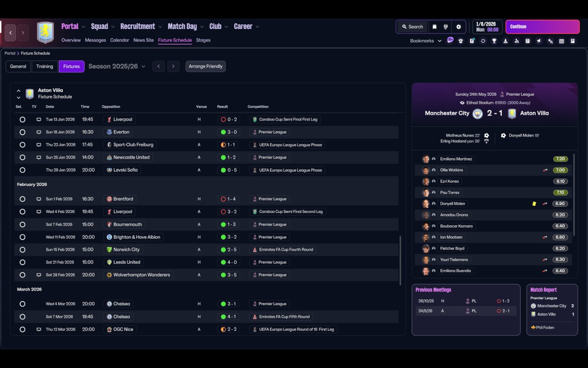Select the Newcastle United fixture radio button
Viewport: 588px width, 368px height.
coord(23,157)
